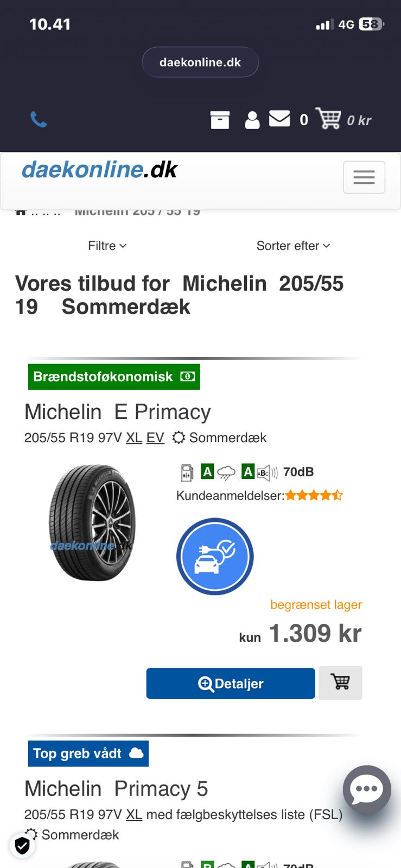Screen dimensions: 401x868
Task: Click the security shield badge icon
Action: pos(22,845)
